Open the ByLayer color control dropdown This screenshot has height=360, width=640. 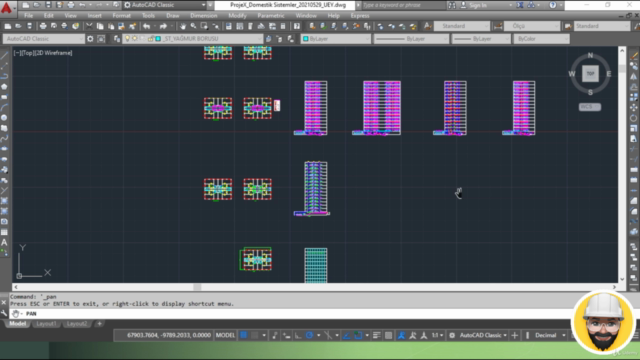click(336, 39)
